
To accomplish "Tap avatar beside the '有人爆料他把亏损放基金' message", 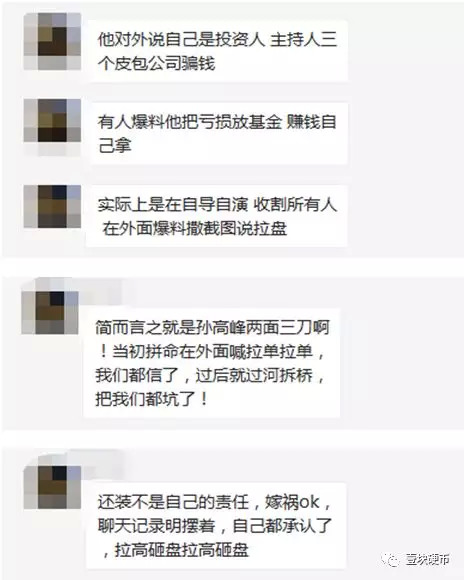I will pyautogui.click(x=52, y=121).
